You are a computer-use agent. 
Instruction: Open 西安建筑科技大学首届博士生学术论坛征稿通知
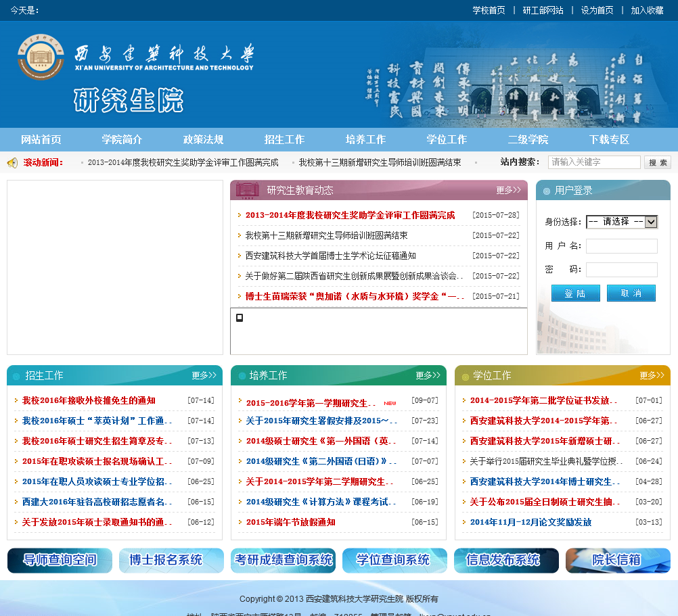coord(330,256)
